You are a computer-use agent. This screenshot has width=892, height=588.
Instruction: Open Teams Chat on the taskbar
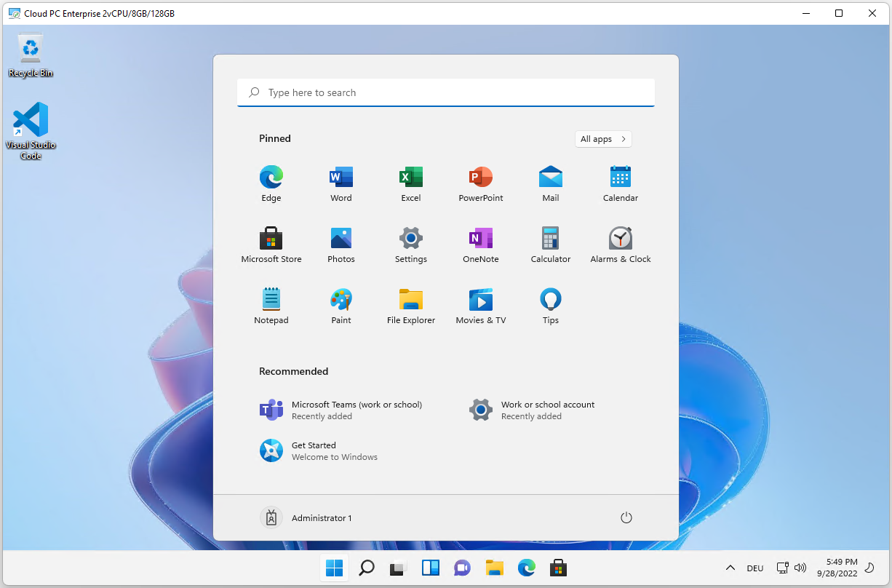[462, 568]
